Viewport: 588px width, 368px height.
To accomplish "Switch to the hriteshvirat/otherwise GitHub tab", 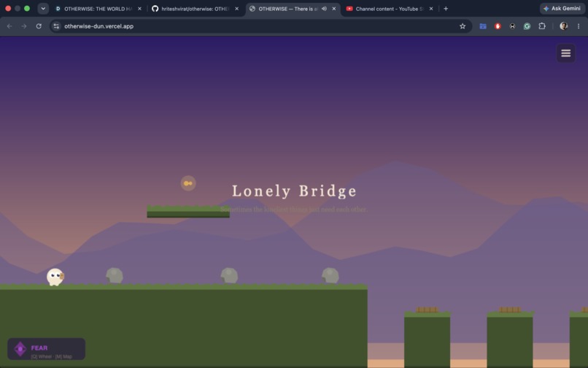I will 195,9.
